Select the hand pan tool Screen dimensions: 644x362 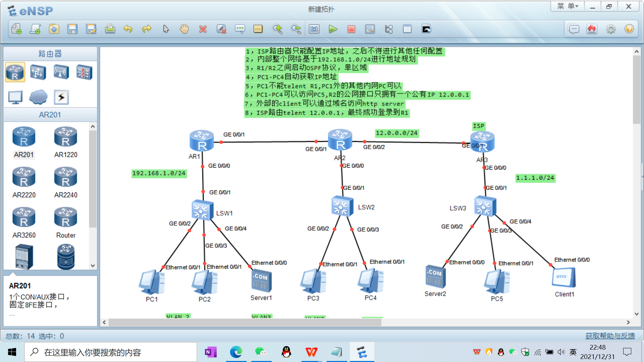[x=184, y=29]
